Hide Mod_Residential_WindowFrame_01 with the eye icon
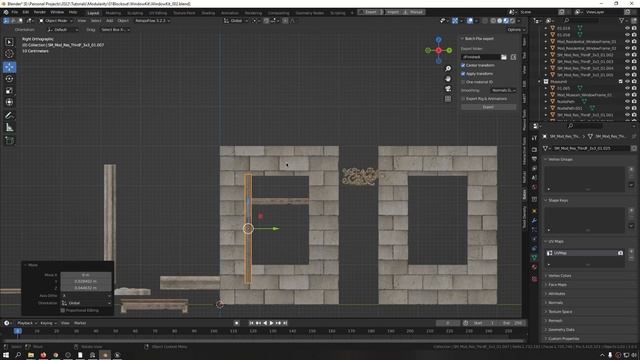Image resolution: width=640 pixels, height=360 pixels. tap(627, 42)
